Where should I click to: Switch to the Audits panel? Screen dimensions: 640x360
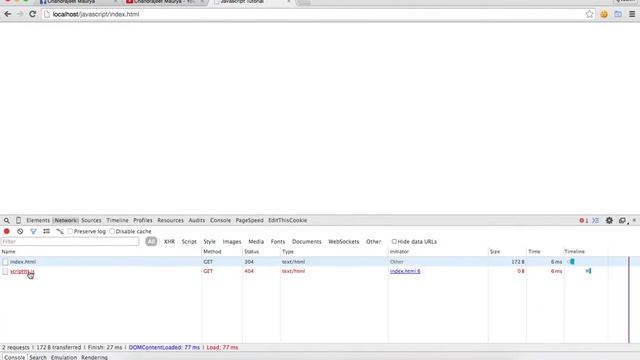pos(196,220)
